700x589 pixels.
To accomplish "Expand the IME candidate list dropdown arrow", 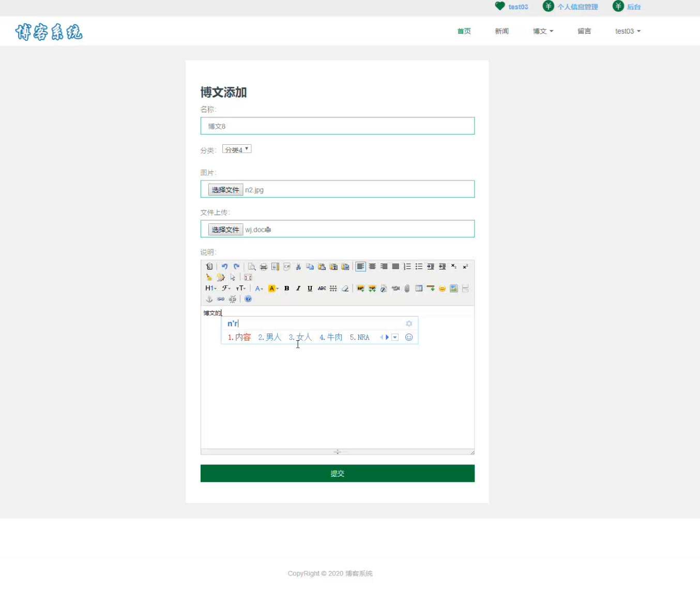I will click(x=395, y=337).
